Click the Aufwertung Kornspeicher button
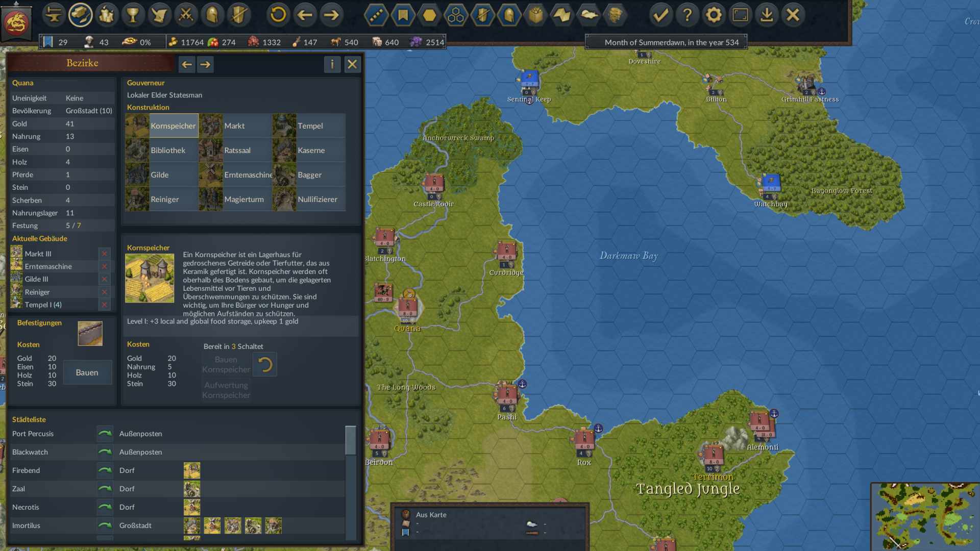This screenshot has width=980, height=551. 226,390
